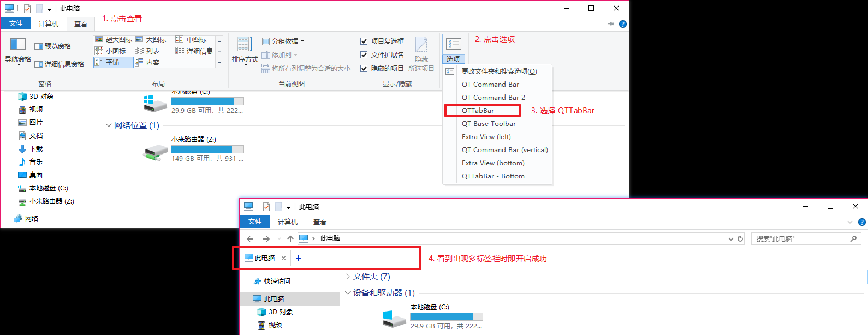Select content layout
Viewport: 868px width, 335px height.
[147, 62]
